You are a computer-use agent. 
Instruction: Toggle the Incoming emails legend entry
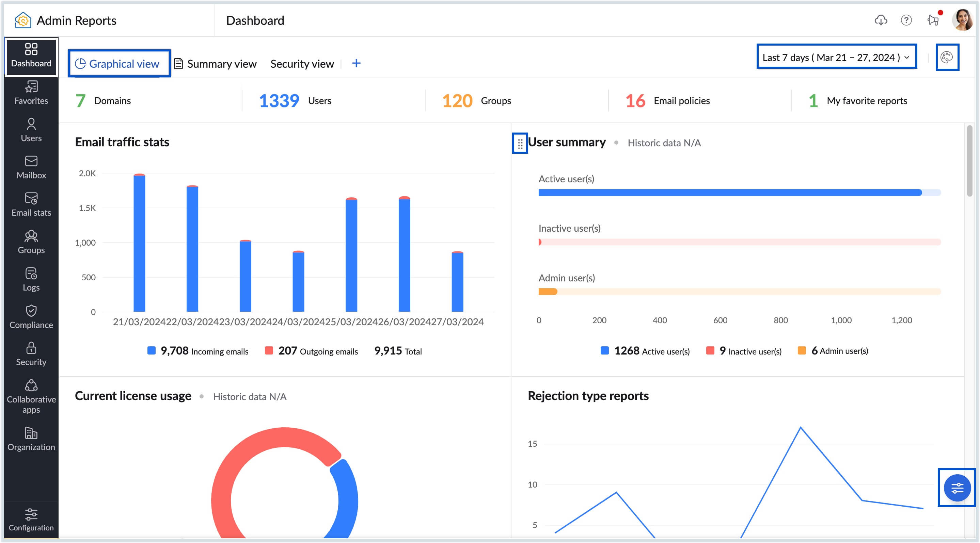click(x=198, y=351)
